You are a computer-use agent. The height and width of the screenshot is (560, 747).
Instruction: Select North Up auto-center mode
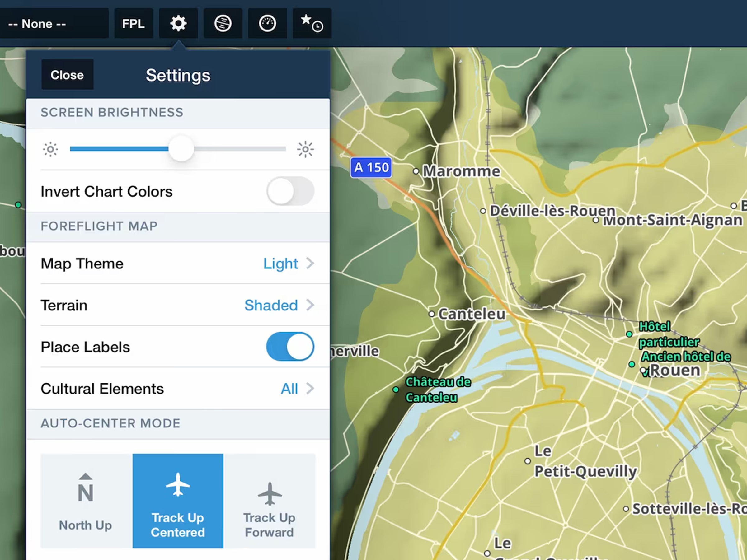tap(86, 501)
